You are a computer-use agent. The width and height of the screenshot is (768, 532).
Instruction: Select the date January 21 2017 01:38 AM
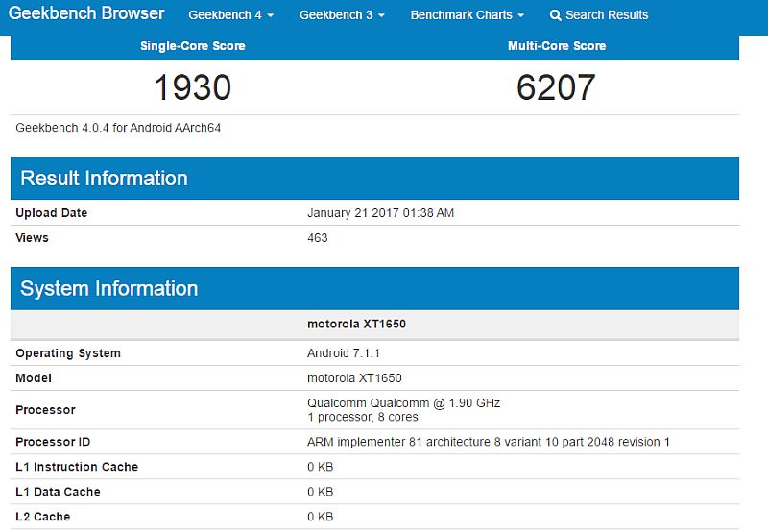tap(380, 213)
